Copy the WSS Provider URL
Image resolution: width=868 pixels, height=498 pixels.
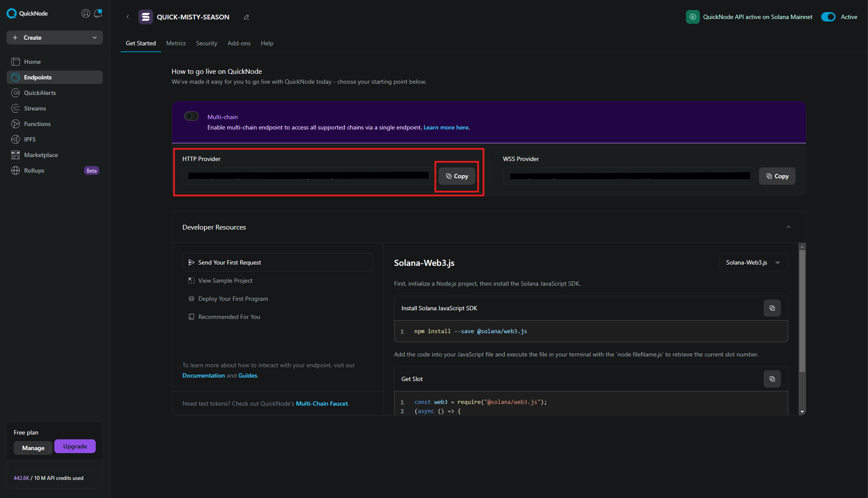coord(777,176)
